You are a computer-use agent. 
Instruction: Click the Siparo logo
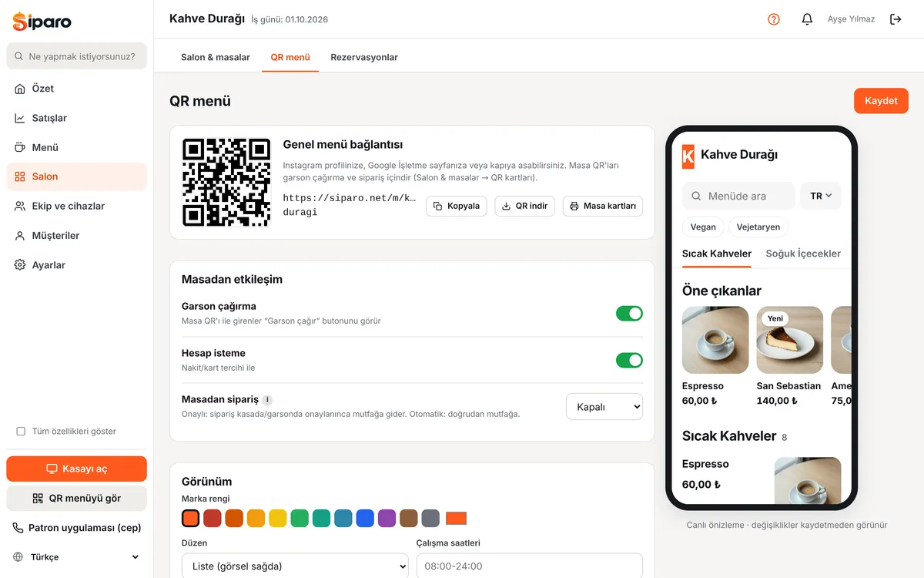click(x=42, y=22)
